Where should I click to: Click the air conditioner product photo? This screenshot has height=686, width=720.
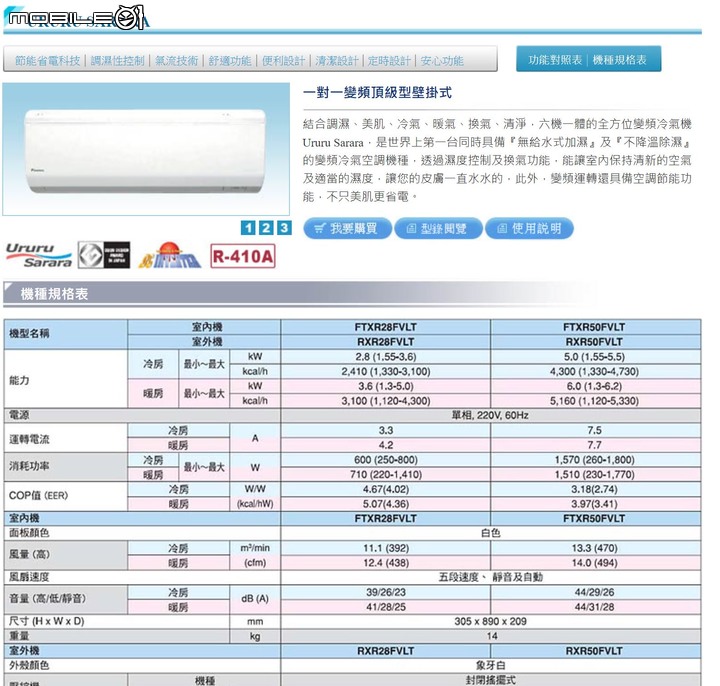pos(146,149)
